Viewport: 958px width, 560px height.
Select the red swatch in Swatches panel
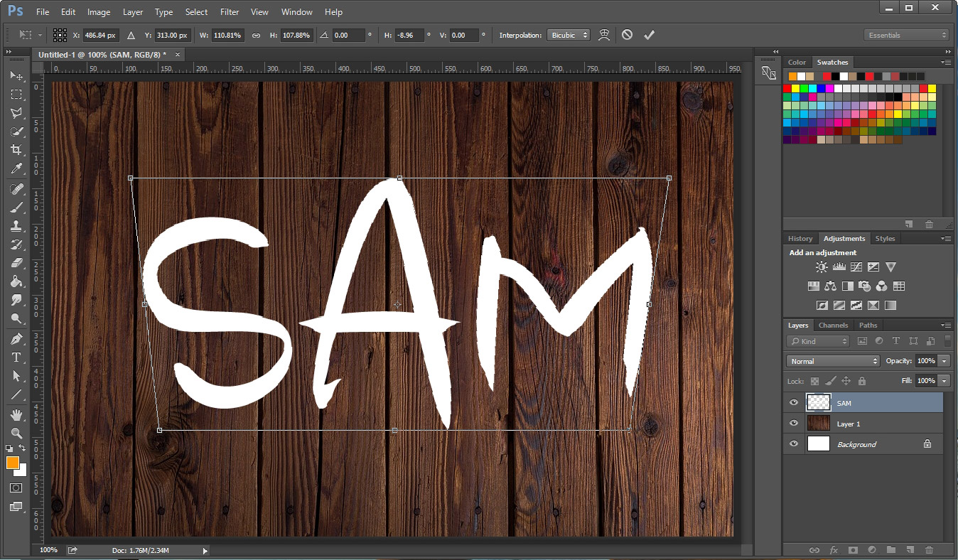(x=787, y=88)
